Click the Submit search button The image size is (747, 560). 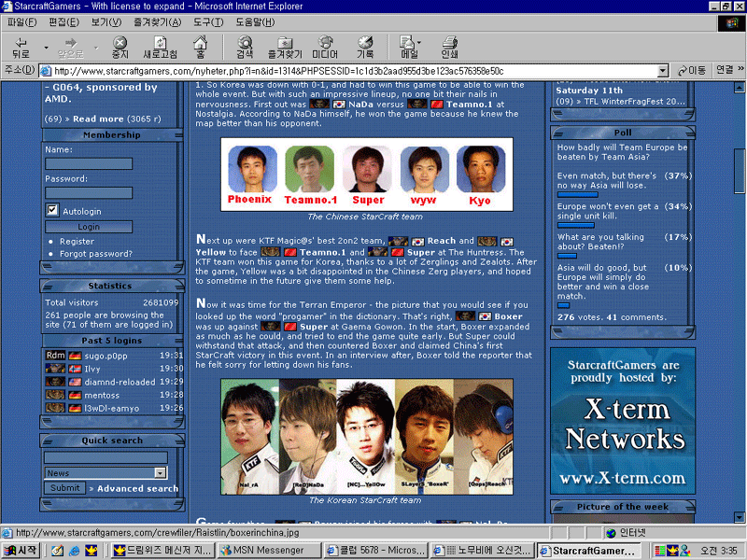point(64,488)
